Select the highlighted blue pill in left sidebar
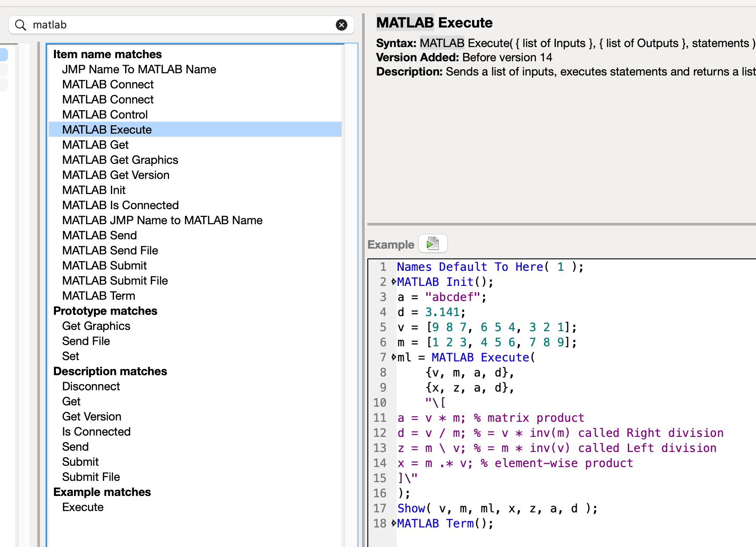The height and width of the screenshot is (547, 756). coord(4,54)
